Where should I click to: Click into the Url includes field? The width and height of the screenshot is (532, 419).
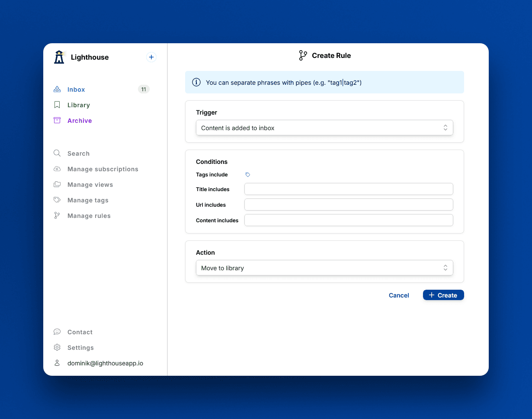click(x=349, y=205)
